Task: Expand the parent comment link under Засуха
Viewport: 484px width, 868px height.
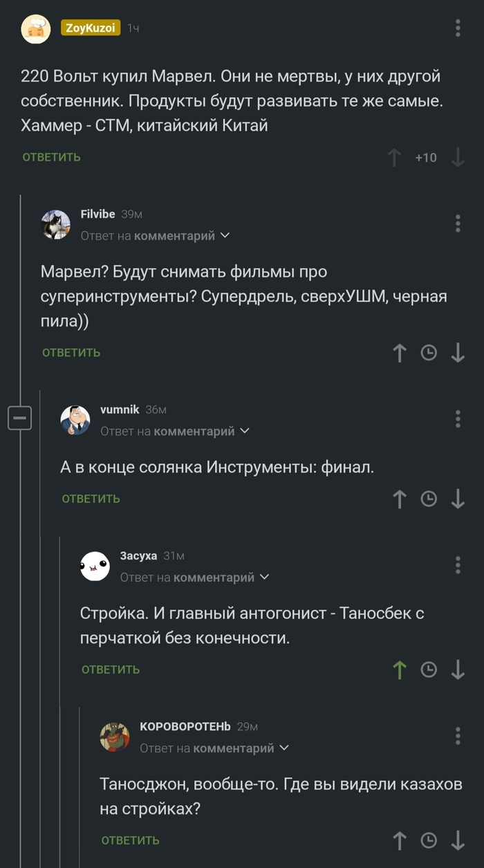Action: pyautogui.click(x=195, y=577)
